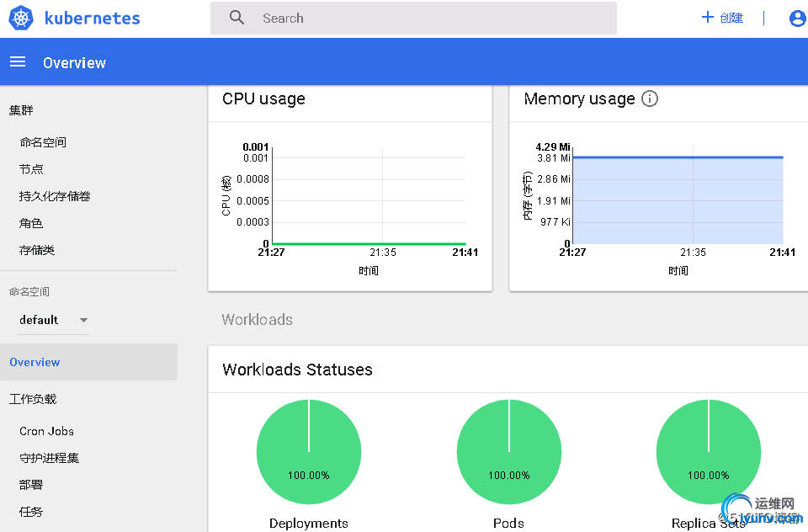Open the default namespace dropdown
The height and width of the screenshot is (532, 808).
[x=54, y=320]
